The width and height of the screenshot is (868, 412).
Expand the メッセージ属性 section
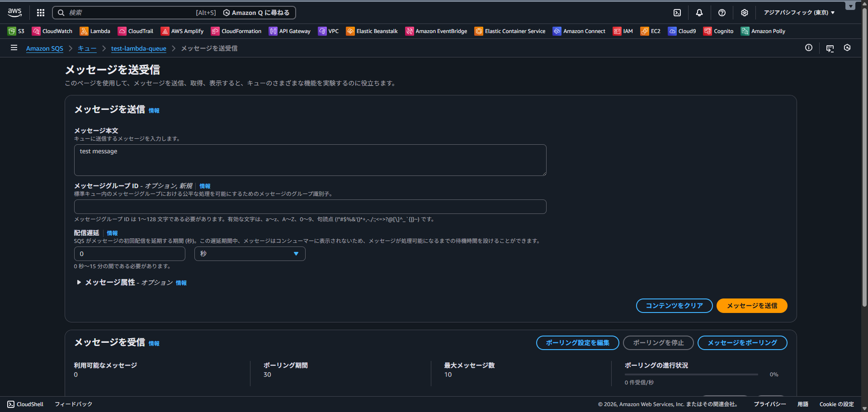(79, 282)
